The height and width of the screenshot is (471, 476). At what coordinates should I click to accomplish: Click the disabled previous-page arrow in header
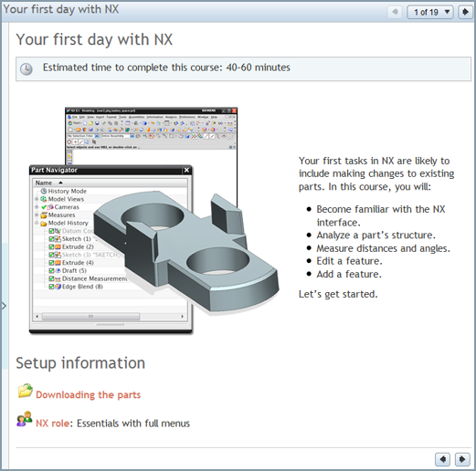click(x=395, y=12)
